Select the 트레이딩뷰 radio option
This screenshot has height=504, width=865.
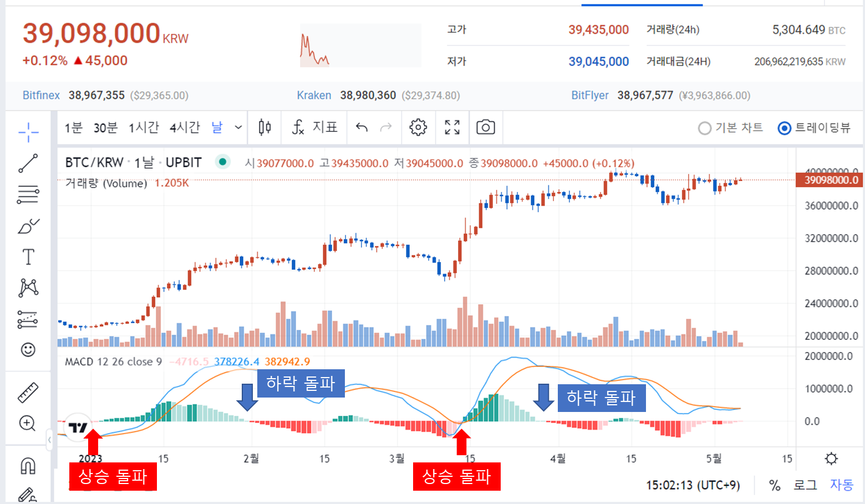813,128
